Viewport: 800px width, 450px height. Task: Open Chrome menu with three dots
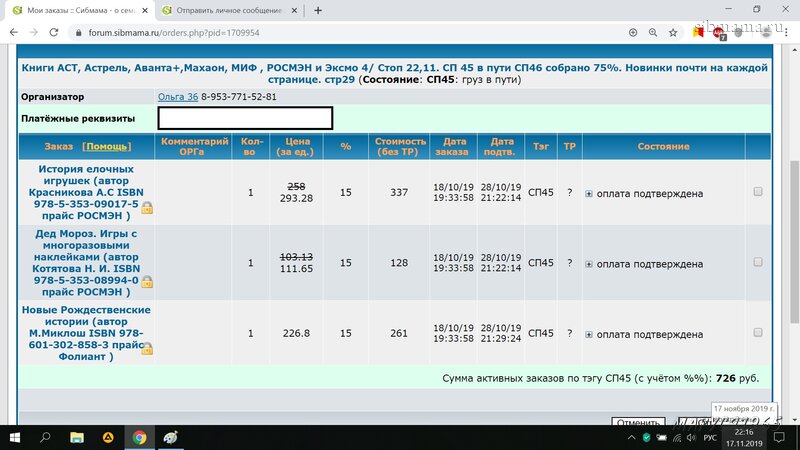[786, 32]
